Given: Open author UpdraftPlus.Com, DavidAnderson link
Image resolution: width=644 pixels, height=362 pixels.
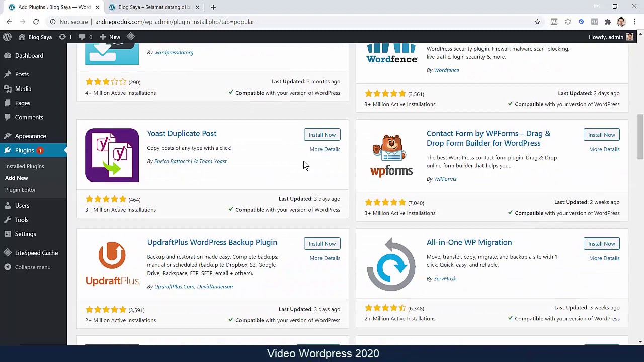Looking at the screenshot, I should [x=193, y=287].
